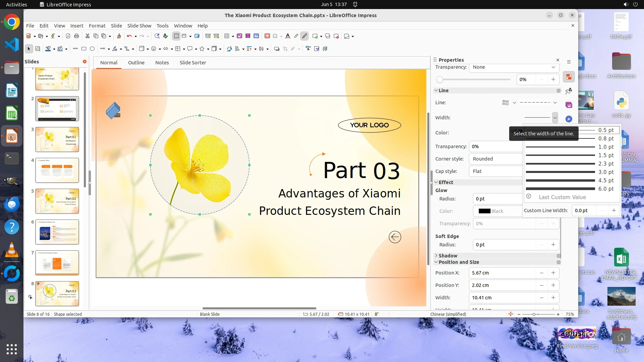Screen dimensions: 644x362
Task: Click the Insert Chart icon
Action: pyautogui.click(x=256, y=36)
